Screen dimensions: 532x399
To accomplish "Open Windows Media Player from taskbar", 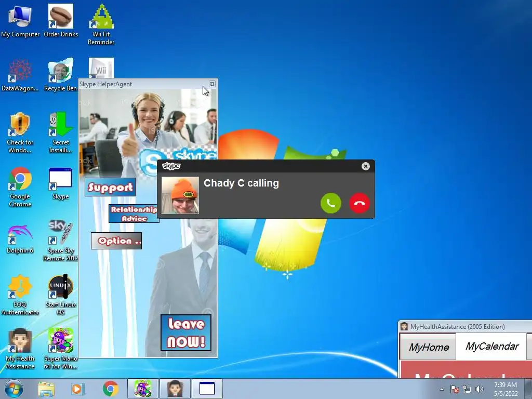I will [77, 389].
